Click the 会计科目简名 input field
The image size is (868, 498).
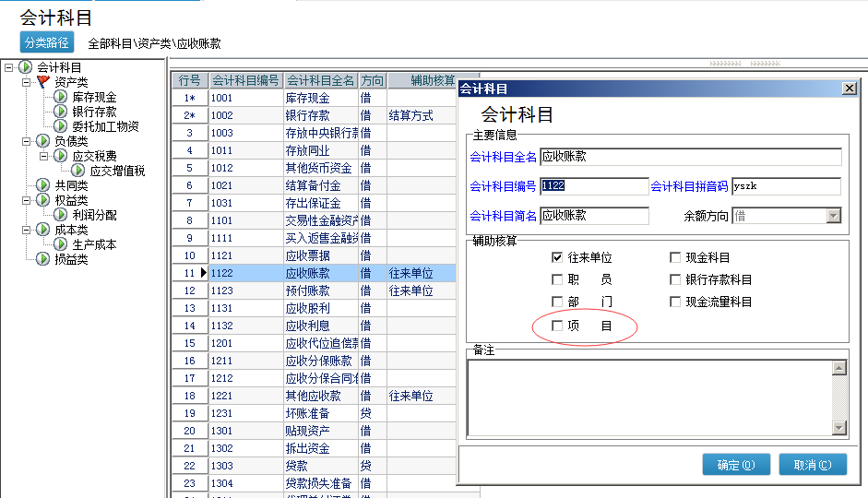[594, 216]
